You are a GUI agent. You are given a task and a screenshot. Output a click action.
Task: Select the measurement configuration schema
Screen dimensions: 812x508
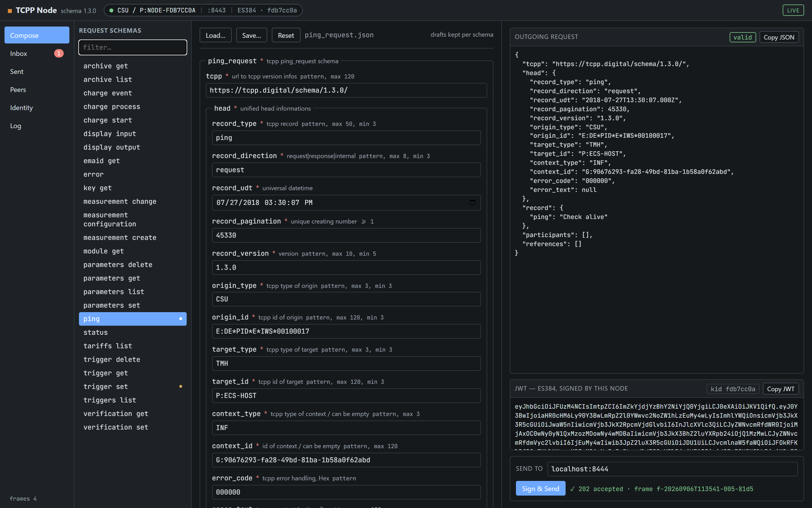[x=133, y=220]
